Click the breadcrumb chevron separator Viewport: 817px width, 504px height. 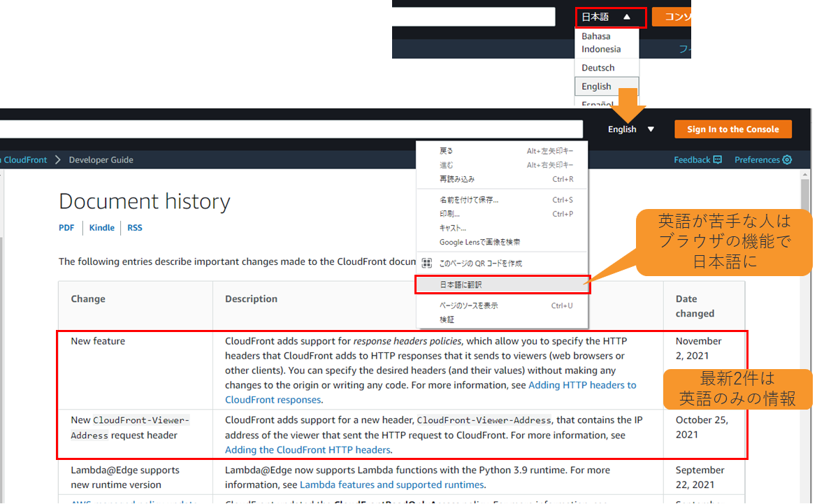pos(58,160)
